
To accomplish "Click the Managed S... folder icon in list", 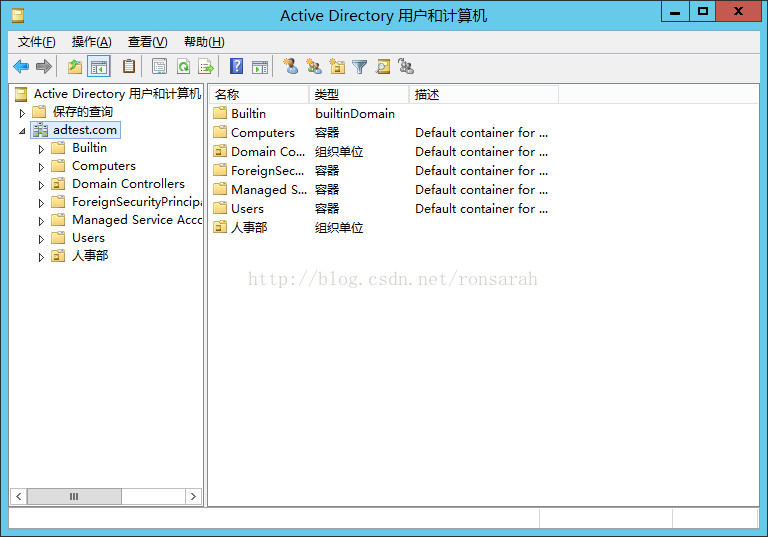I will click(x=220, y=189).
